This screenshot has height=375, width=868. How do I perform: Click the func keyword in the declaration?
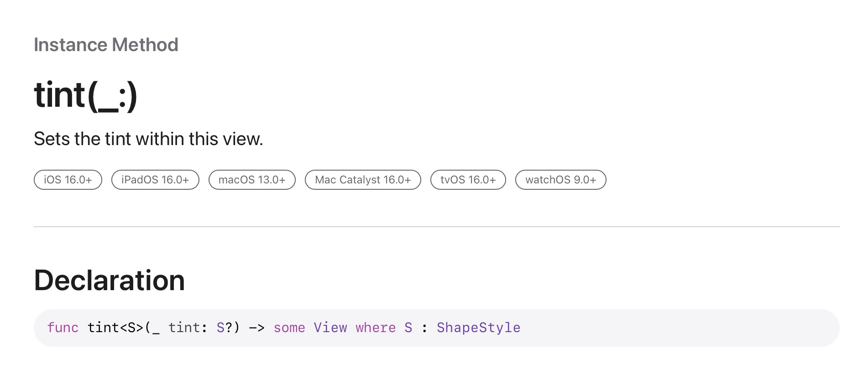tap(63, 328)
